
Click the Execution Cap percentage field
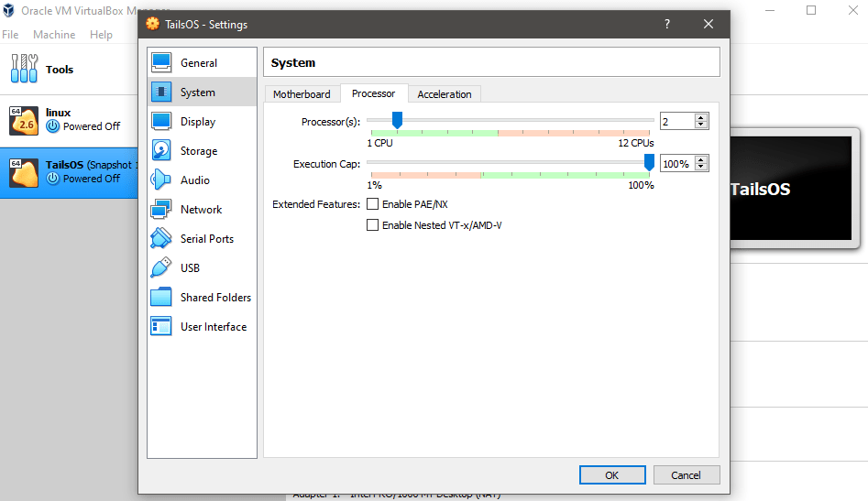pos(677,163)
